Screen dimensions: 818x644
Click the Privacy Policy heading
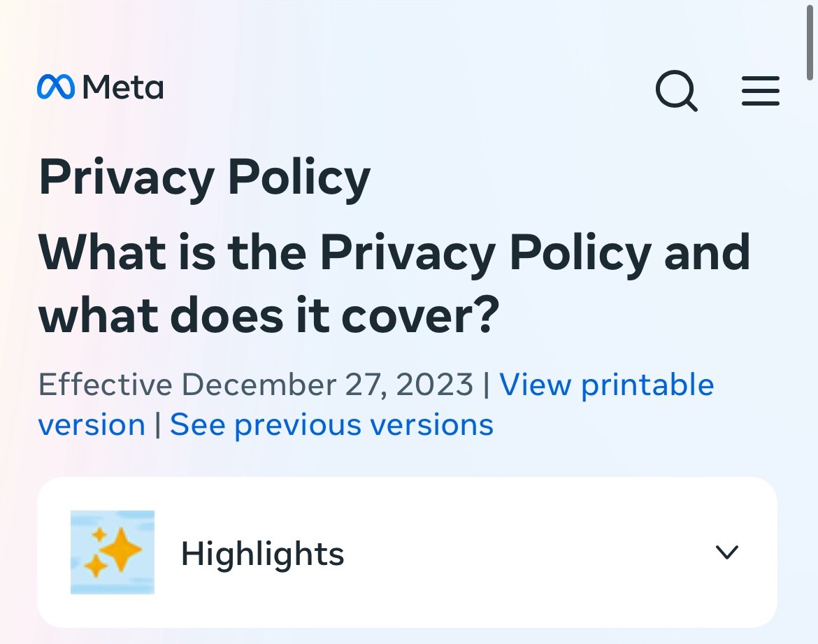205,178
